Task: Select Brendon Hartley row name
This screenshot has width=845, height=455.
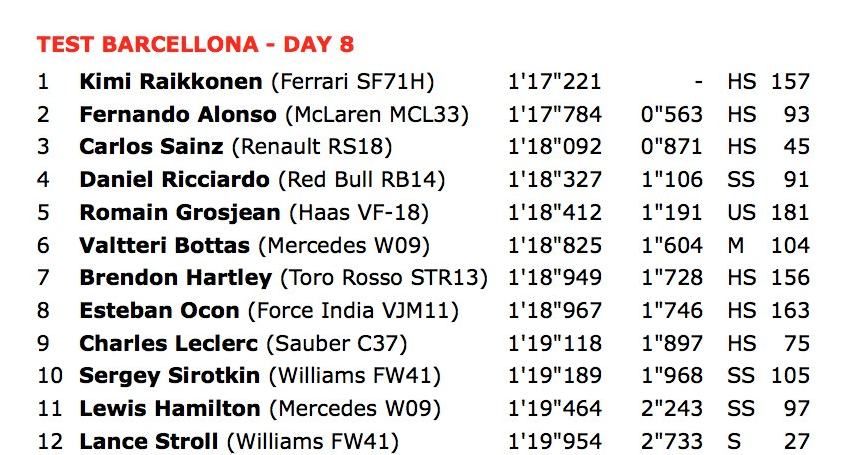Action: tap(176, 278)
